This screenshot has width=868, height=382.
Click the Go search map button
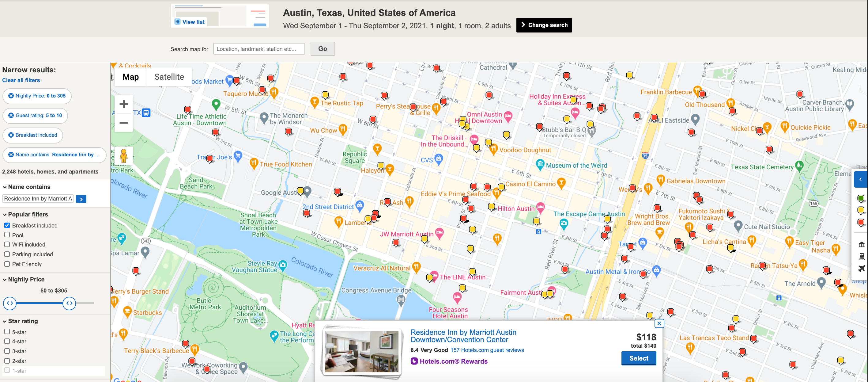(323, 49)
